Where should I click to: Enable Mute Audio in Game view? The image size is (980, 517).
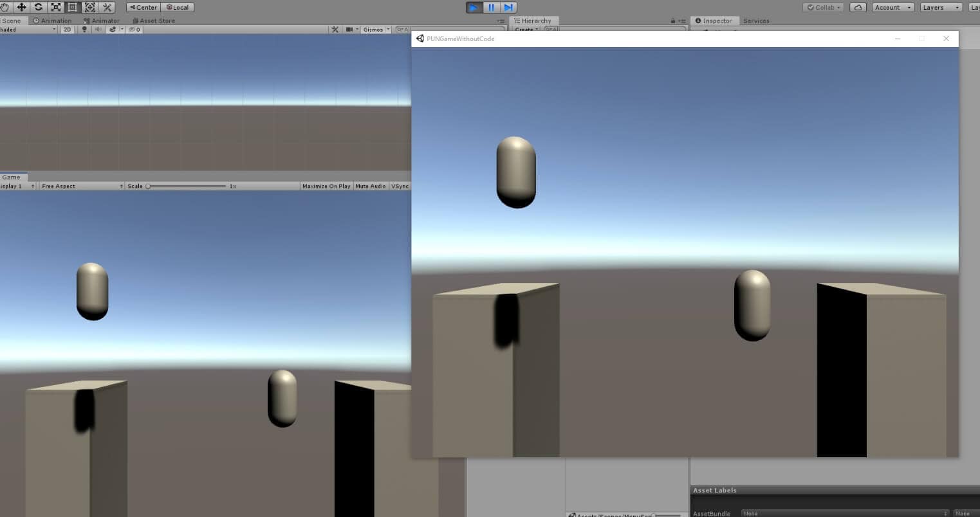click(x=371, y=186)
